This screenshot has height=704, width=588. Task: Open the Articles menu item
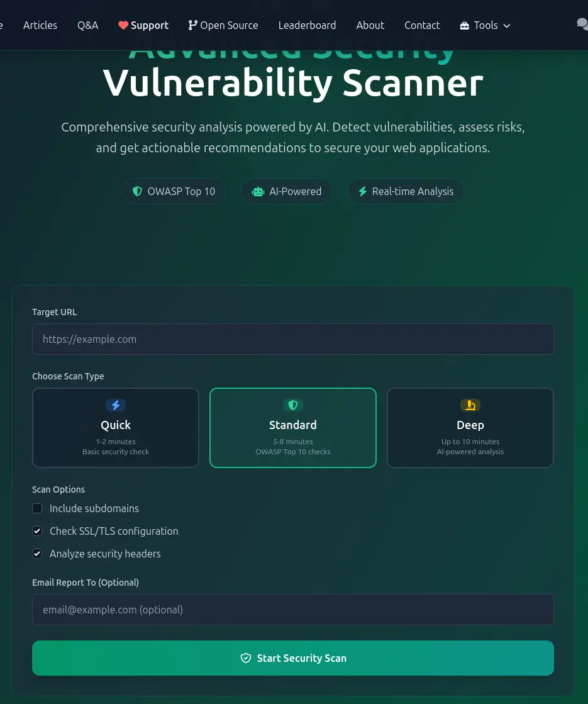[40, 25]
